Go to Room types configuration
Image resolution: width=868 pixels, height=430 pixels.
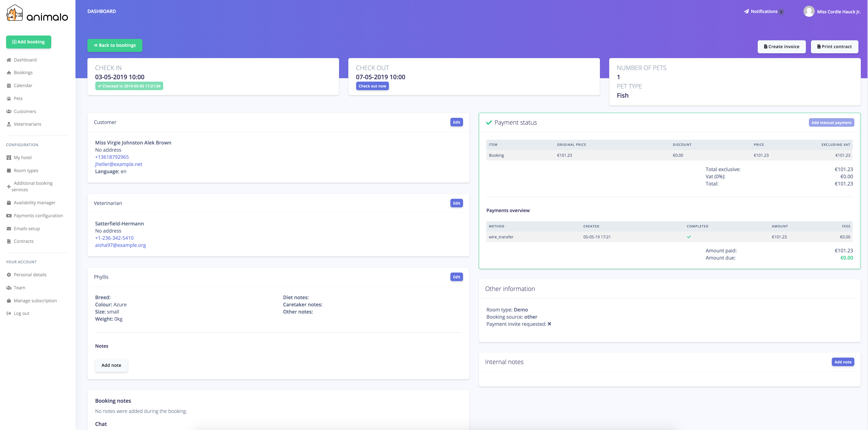point(26,171)
